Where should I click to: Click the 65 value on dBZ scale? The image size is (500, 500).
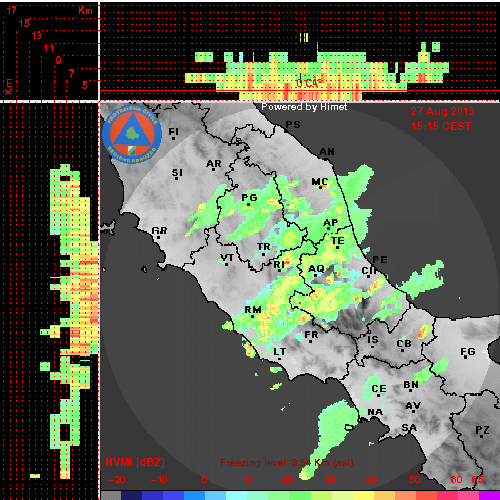[x=477, y=480]
